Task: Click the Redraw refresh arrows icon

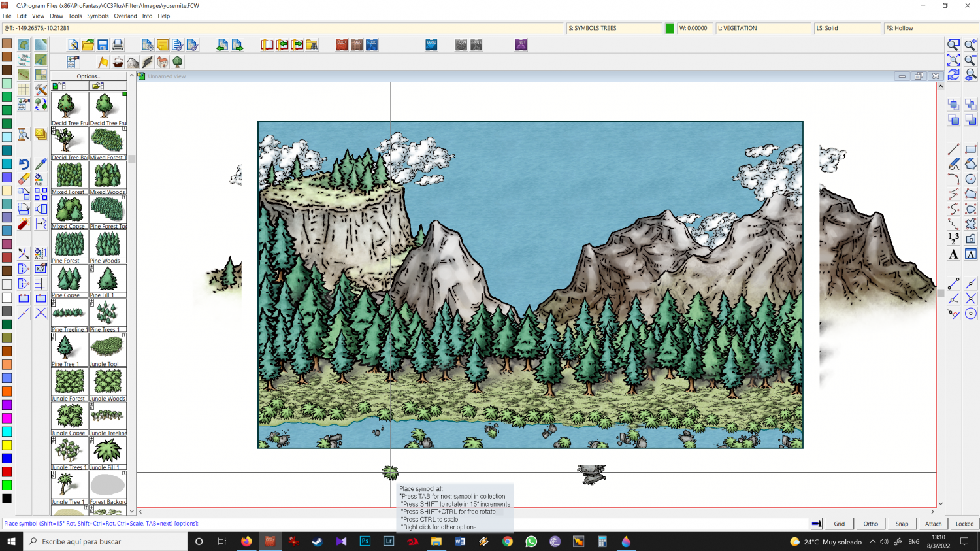Action: point(954,75)
